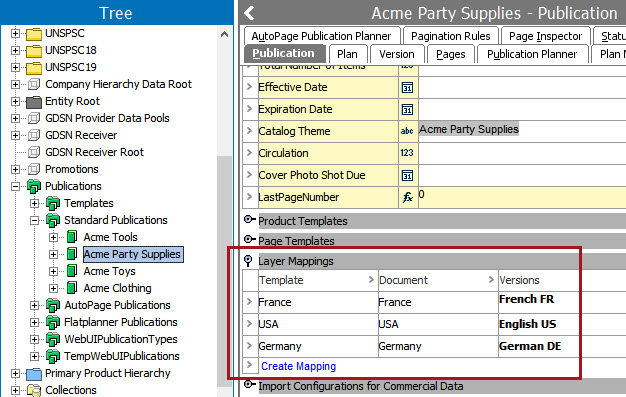
Task: Click the Create Mapping link
Action: [x=298, y=366]
